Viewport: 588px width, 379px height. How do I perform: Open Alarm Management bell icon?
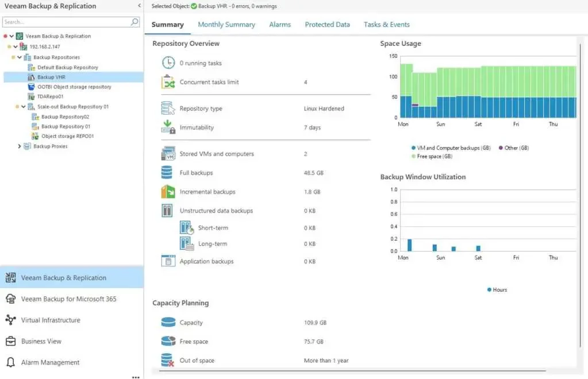[x=10, y=362]
